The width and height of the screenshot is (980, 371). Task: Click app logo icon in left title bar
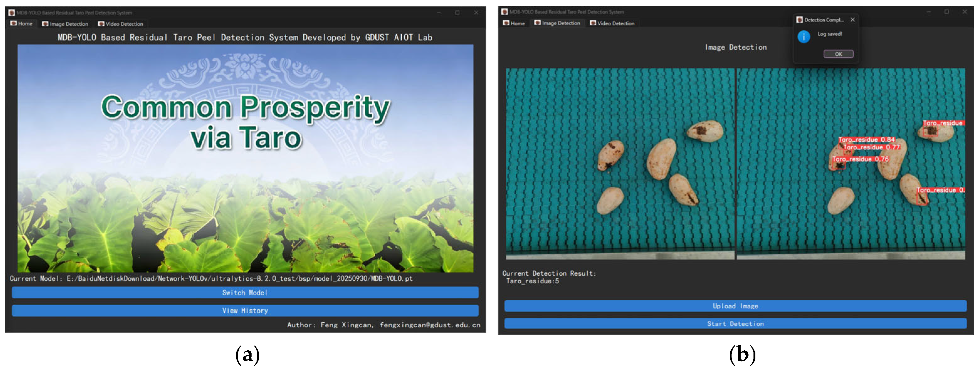(12, 13)
